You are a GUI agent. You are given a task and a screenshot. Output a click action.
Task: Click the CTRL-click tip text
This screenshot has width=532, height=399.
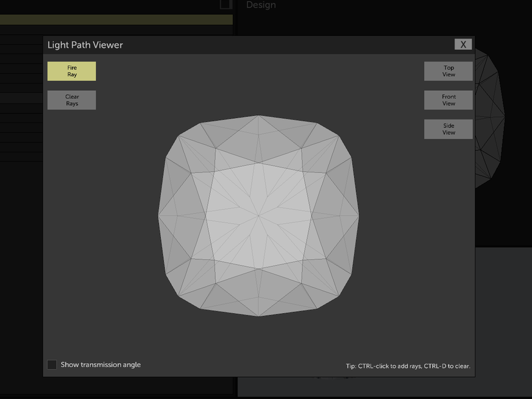click(407, 366)
